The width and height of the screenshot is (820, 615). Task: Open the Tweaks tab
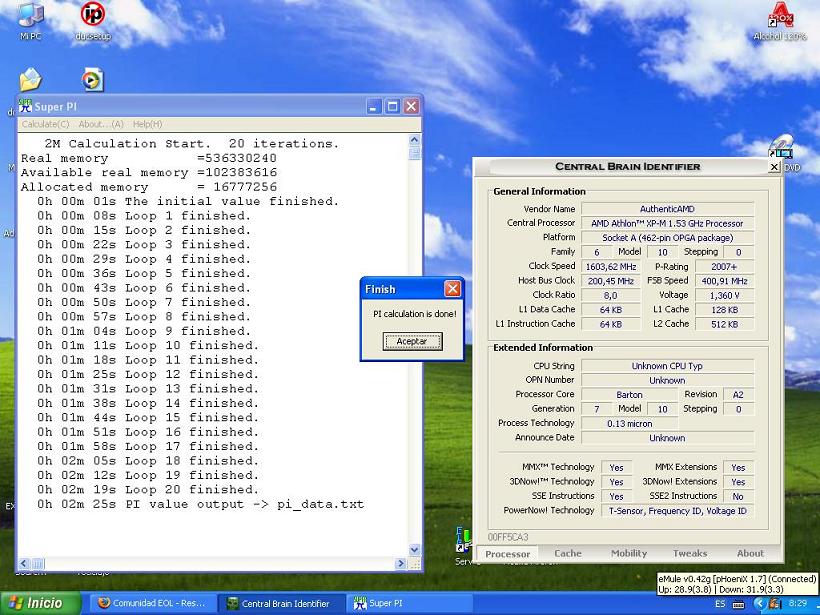click(689, 553)
